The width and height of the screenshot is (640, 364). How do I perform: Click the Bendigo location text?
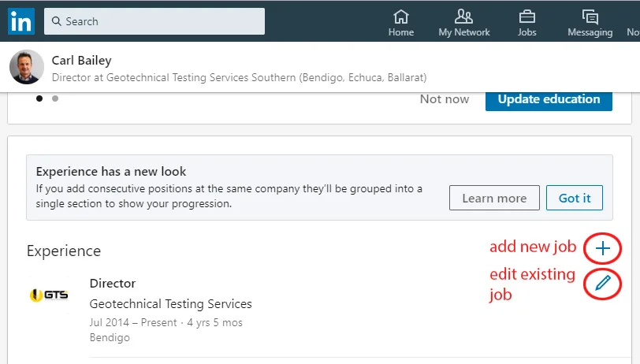[110, 337]
